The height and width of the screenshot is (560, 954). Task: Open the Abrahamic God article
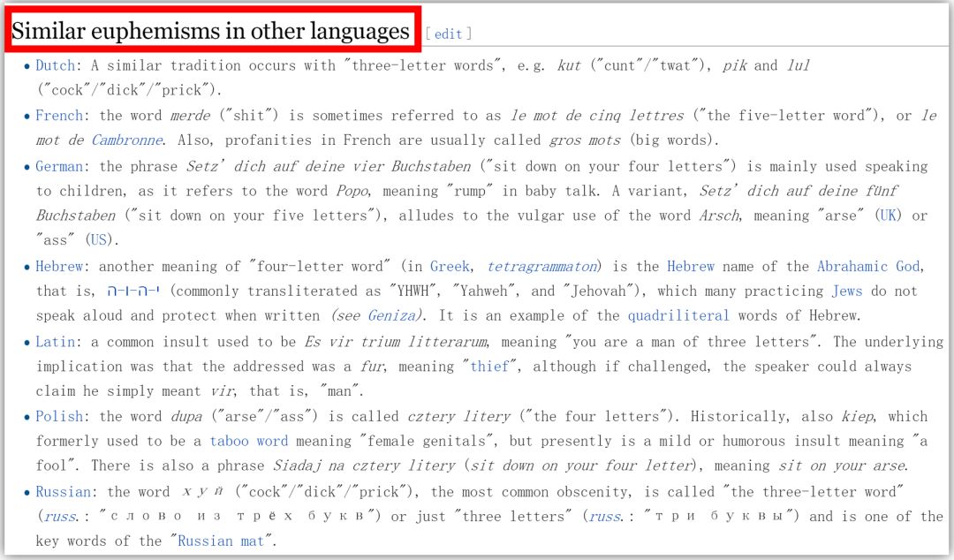[x=869, y=266]
